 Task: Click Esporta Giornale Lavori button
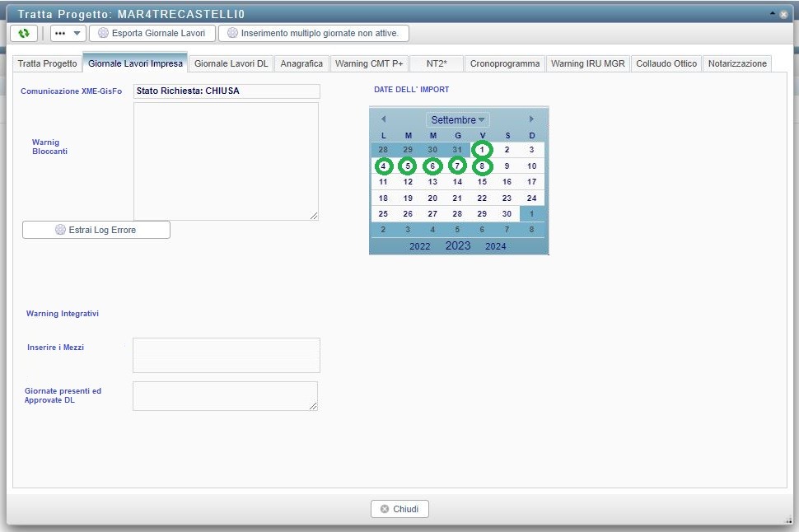point(152,33)
